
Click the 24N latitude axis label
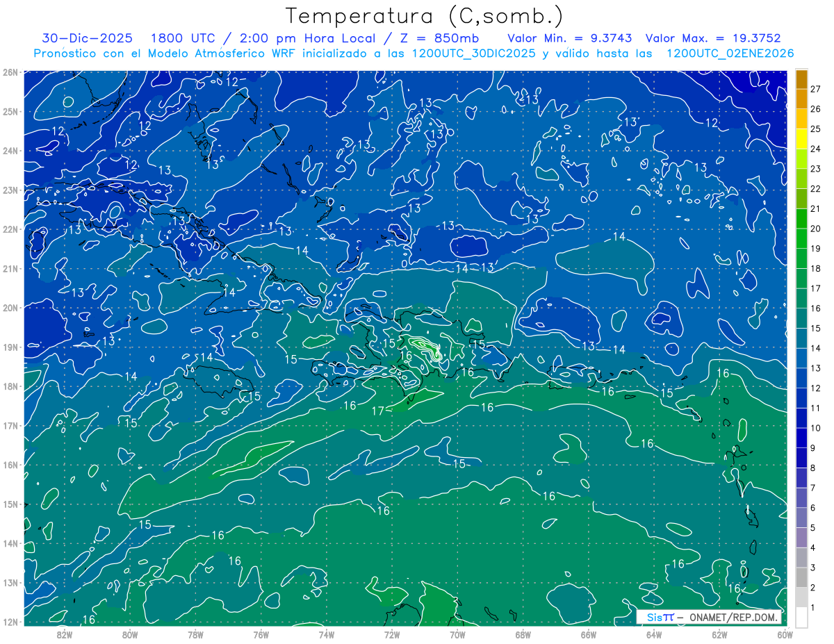tap(10, 151)
